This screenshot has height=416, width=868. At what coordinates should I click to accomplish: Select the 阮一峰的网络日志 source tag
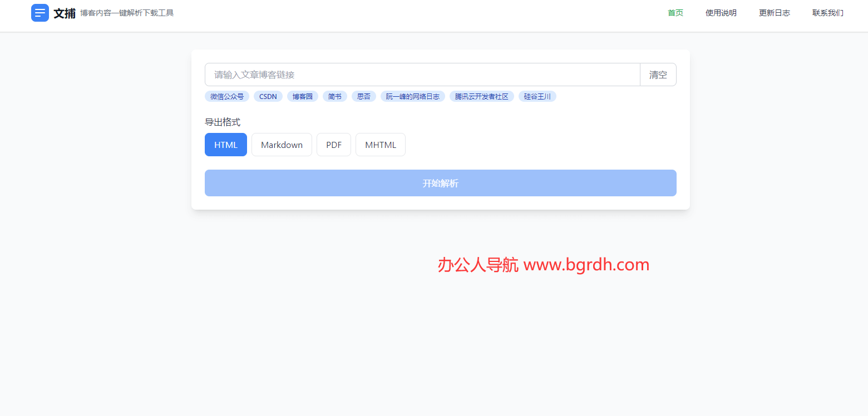click(x=412, y=96)
